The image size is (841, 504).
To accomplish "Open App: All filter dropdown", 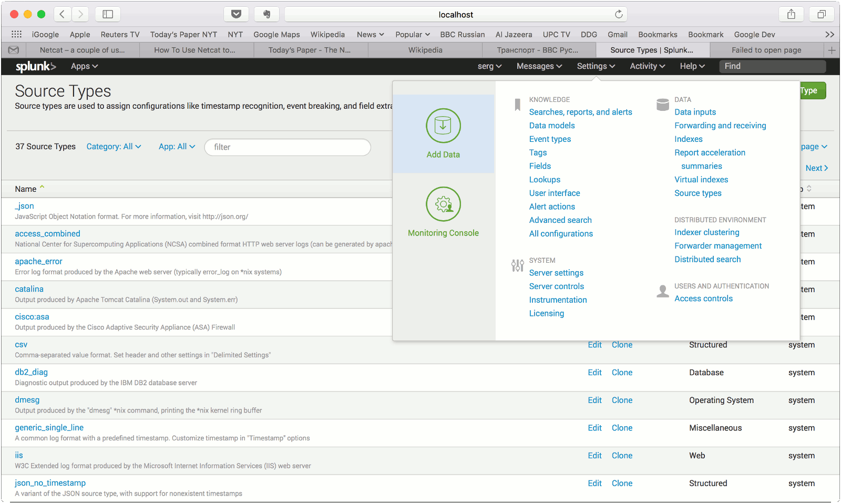I will click(177, 147).
